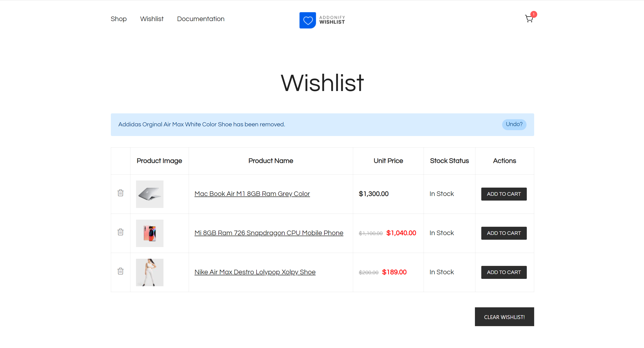Click the Unit Price column header
644x348 pixels.
click(388, 161)
